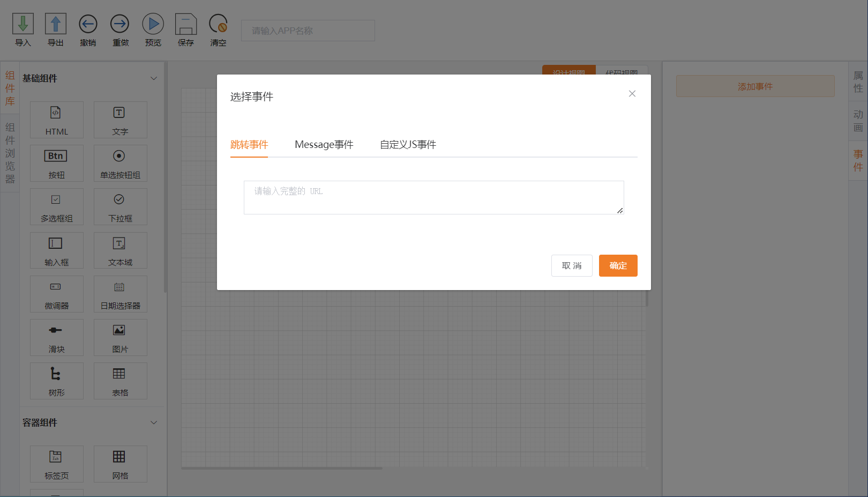Select the 输入框 input component
This screenshot has height=497, width=868.
[x=57, y=250]
